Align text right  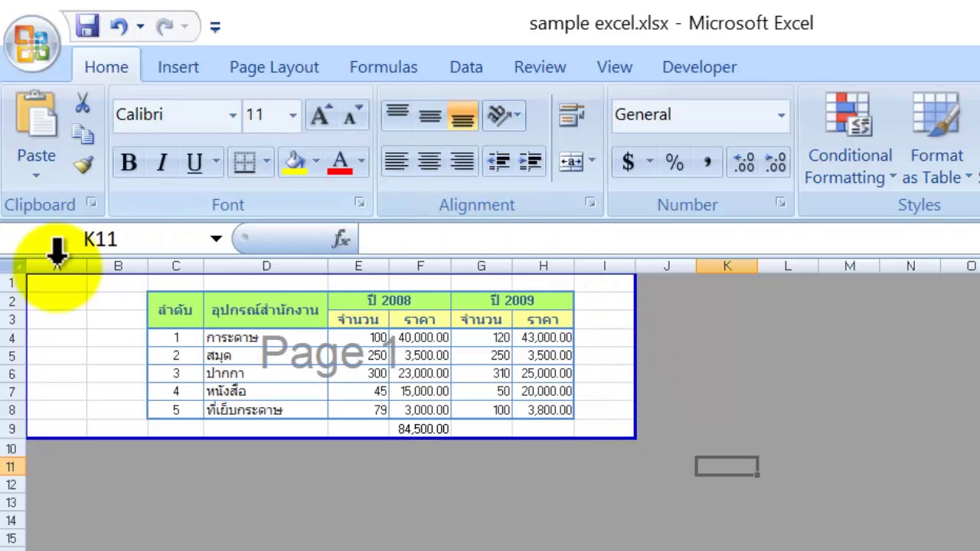point(462,162)
